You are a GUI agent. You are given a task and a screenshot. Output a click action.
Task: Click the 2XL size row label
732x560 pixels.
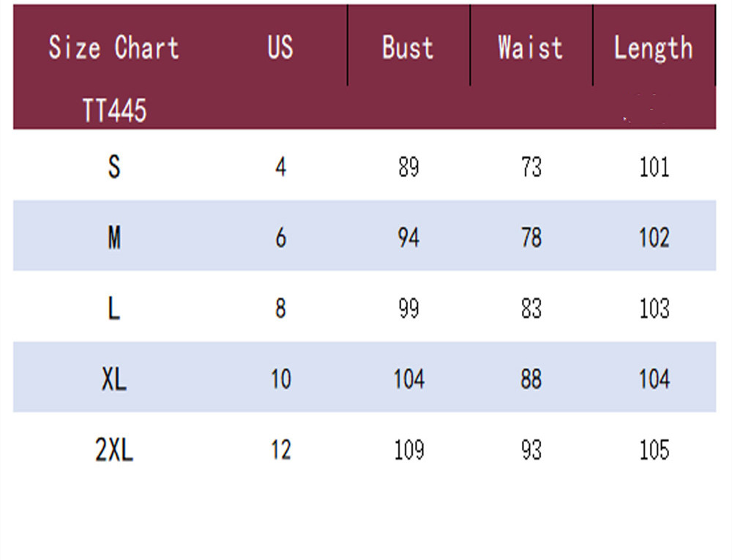click(114, 450)
